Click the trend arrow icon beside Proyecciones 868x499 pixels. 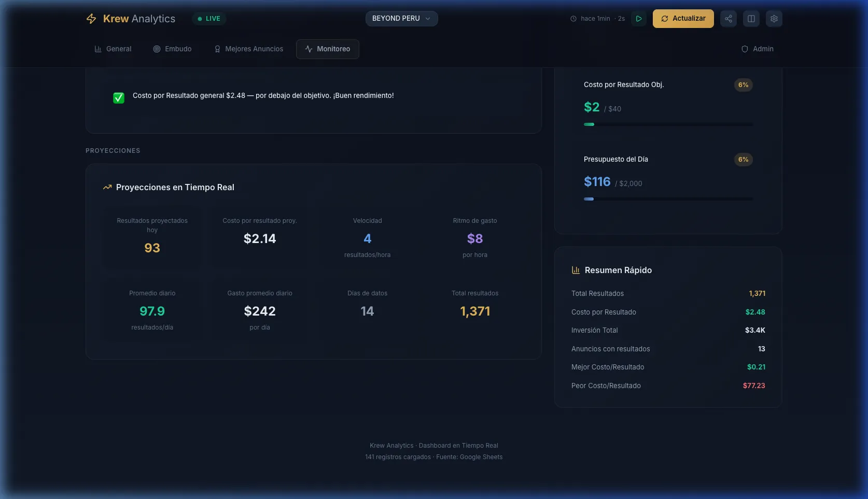[x=107, y=187]
